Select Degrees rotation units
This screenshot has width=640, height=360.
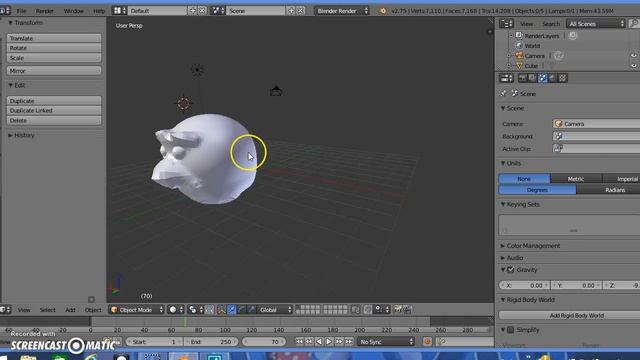[x=537, y=190]
